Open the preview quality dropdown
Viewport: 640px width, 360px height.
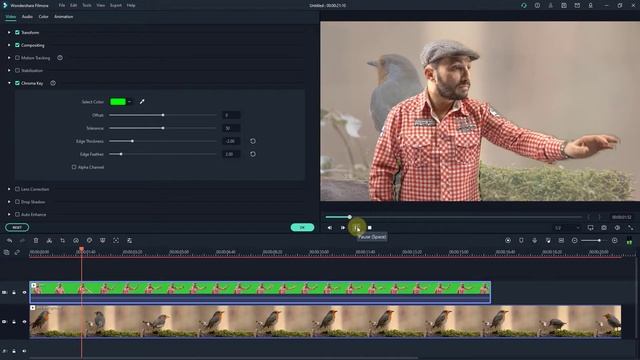pyautogui.click(x=567, y=228)
